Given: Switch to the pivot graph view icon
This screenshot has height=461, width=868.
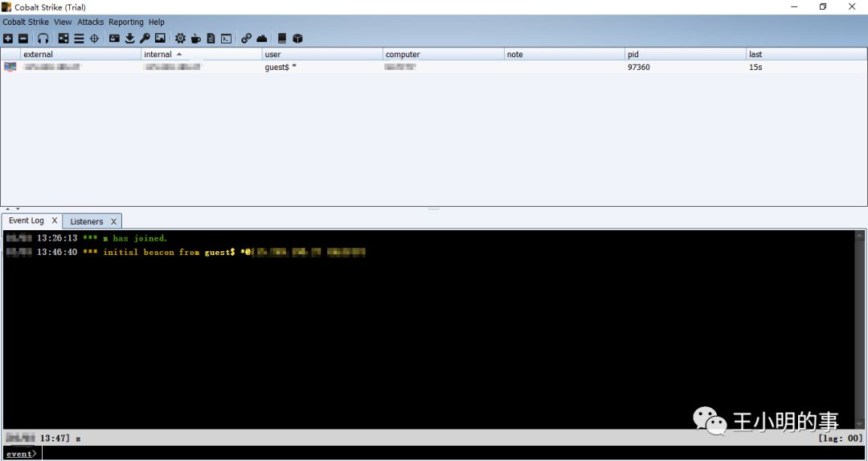Looking at the screenshot, I should [63, 39].
